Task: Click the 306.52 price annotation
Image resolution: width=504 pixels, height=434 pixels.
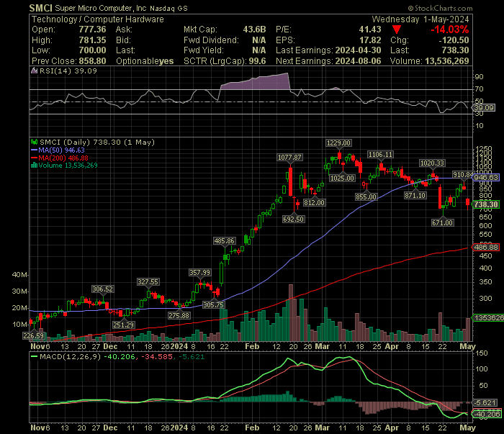Action: [102, 289]
